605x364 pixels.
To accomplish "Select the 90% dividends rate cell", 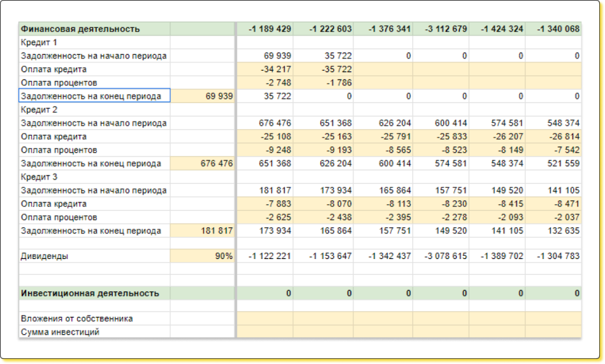I will 203,256.
